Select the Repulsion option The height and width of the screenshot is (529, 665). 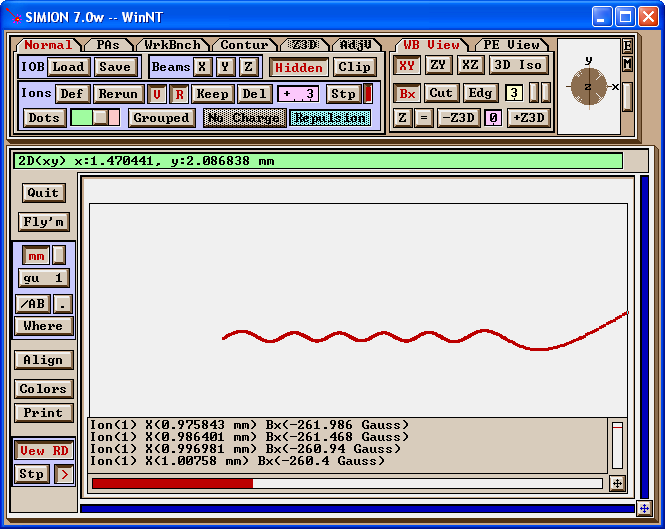click(330, 118)
